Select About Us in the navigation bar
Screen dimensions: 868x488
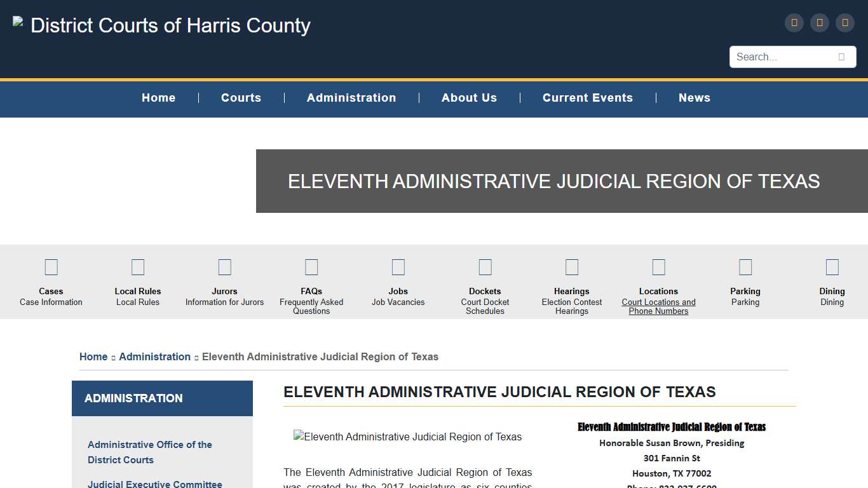[469, 98]
